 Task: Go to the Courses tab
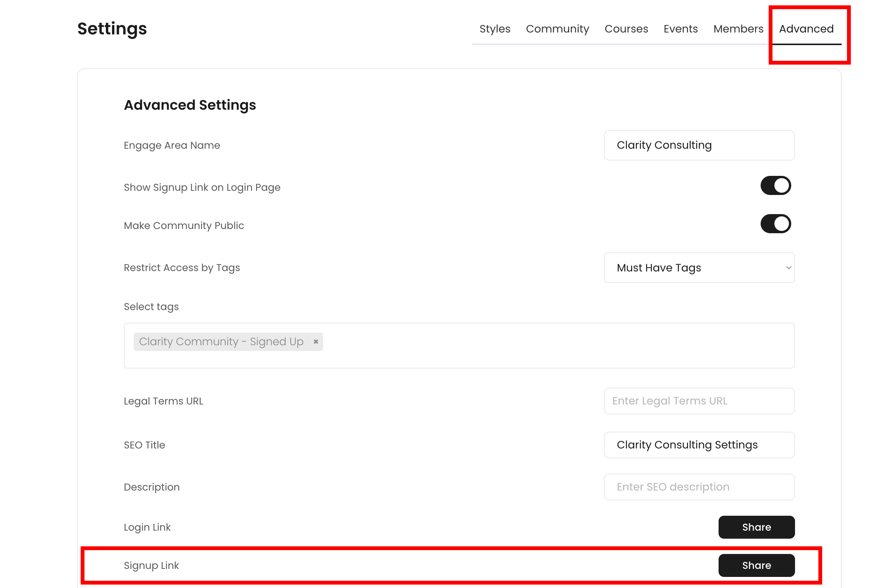pos(626,29)
